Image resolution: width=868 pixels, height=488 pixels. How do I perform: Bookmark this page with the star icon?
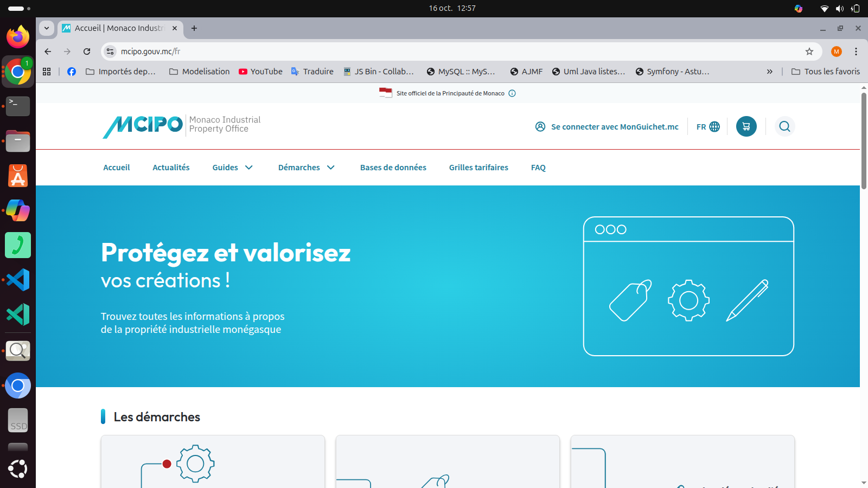coord(809,52)
